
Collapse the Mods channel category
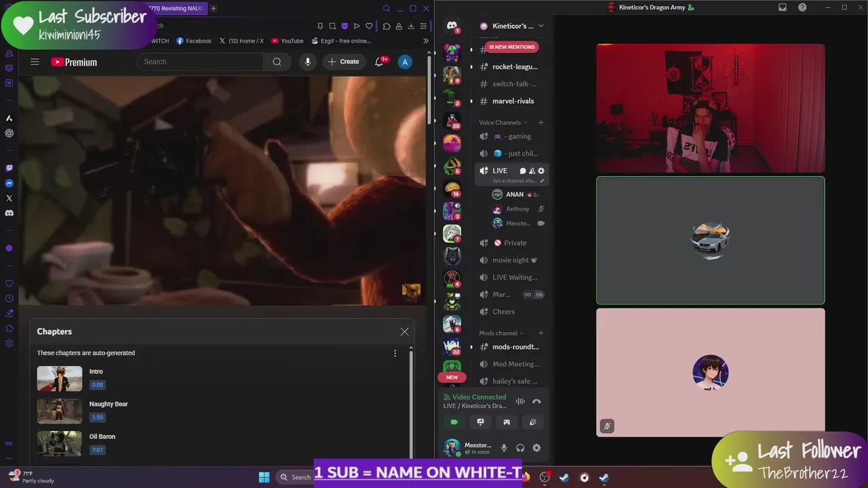(x=501, y=333)
